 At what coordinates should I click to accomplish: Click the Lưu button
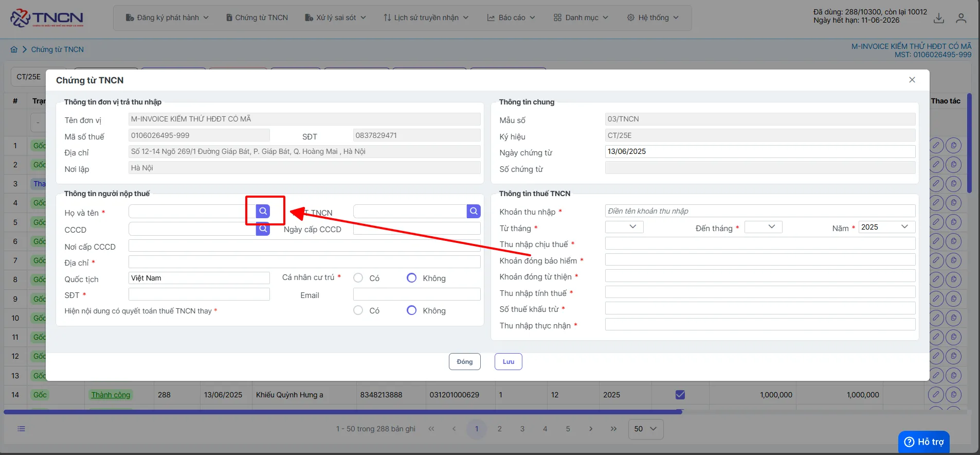click(509, 362)
